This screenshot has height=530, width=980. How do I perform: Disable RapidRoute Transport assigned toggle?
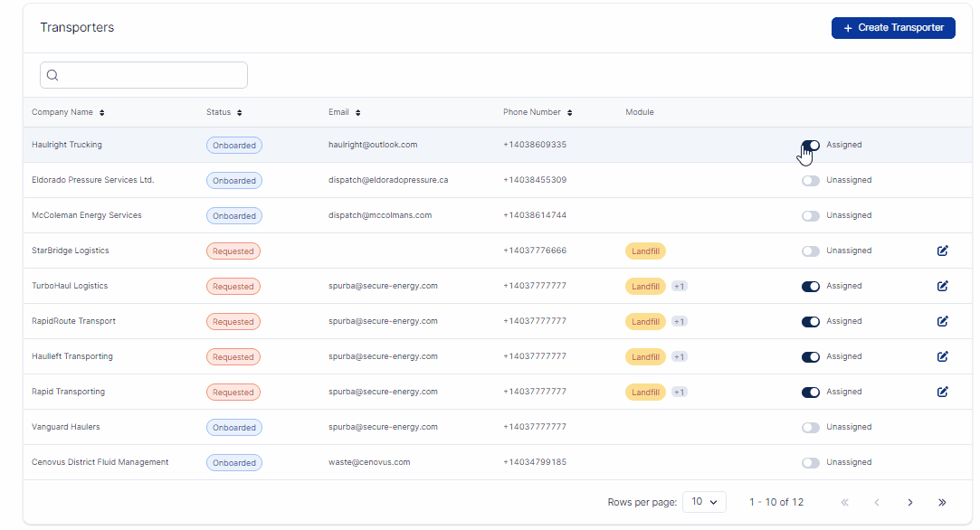coord(811,321)
